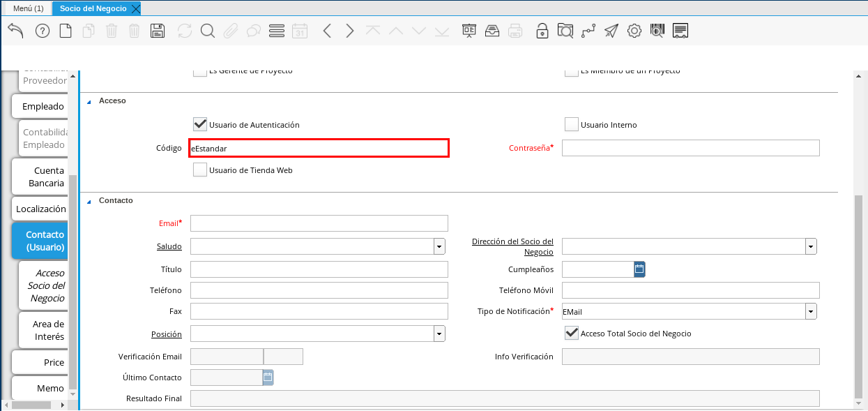Click into the Contraseña input field
868x411 pixels.
coord(690,148)
